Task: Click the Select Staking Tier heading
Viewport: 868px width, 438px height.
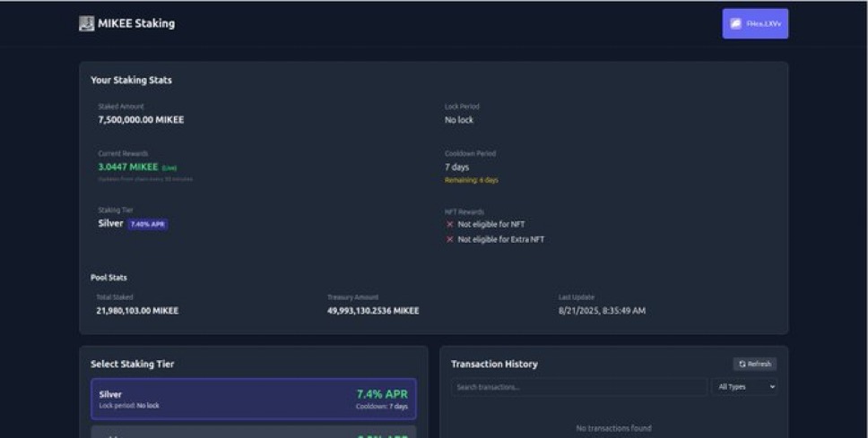Action: coord(133,364)
